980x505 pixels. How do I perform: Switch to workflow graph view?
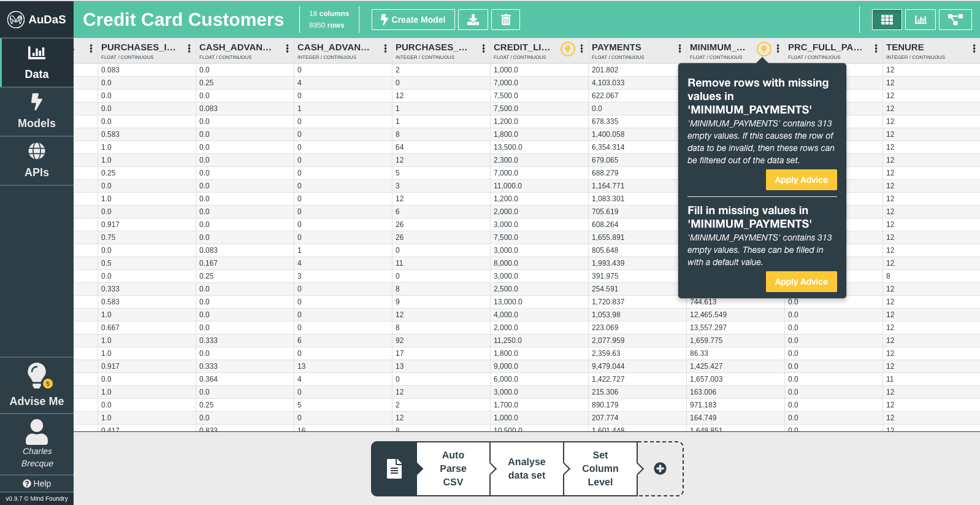pos(955,20)
